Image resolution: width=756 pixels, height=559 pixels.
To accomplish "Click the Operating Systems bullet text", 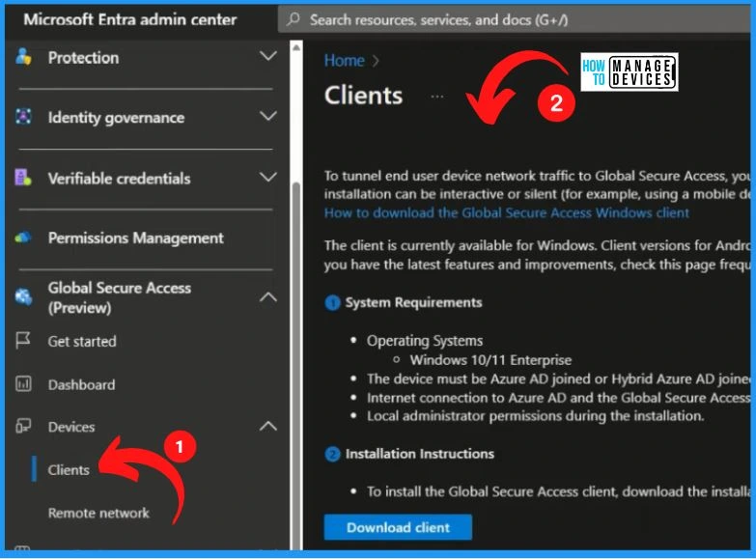I will tap(424, 341).
